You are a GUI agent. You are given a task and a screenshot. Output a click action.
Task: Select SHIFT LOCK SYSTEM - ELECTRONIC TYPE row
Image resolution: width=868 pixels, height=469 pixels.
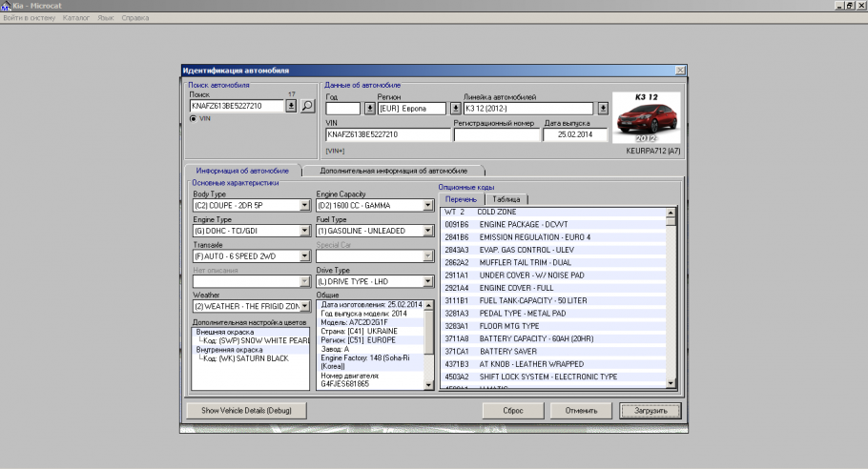tap(553, 377)
